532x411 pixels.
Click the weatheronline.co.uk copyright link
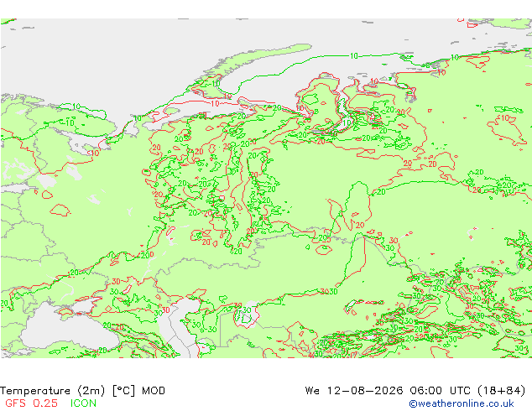(x=461, y=403)
